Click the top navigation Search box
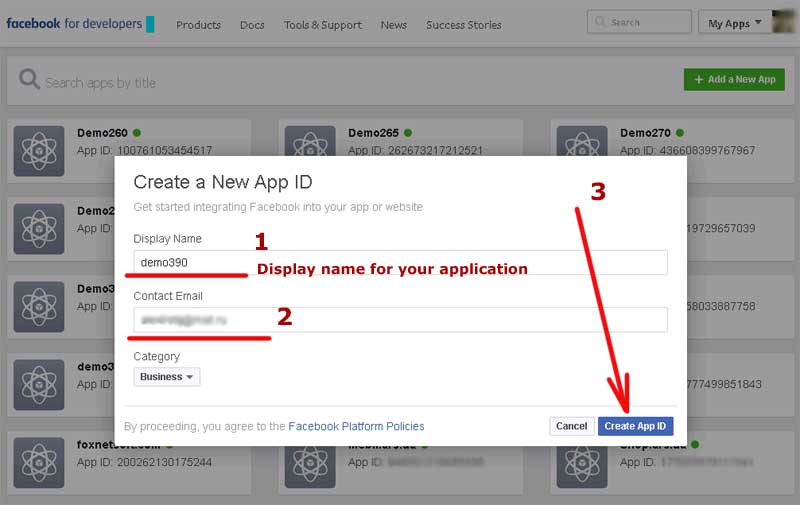Viewport: 800px width, 505px height. (639, 22)
